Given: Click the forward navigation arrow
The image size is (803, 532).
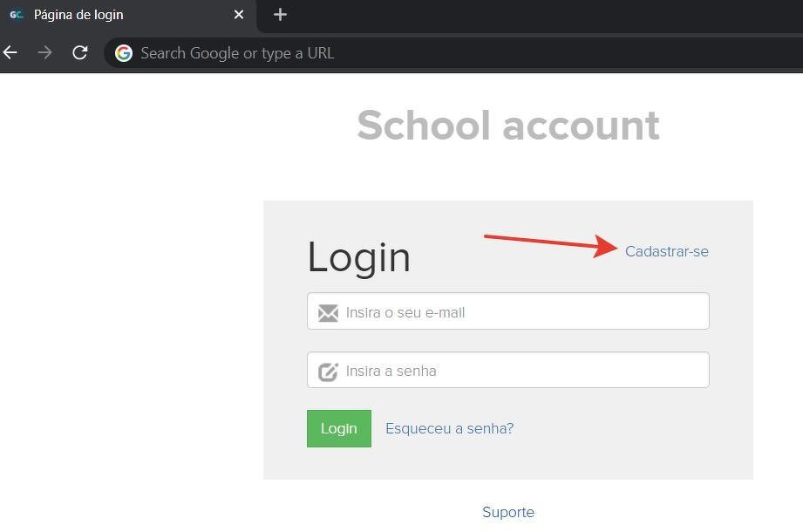Looking at the screenshot, I should (x=44, y=53).
